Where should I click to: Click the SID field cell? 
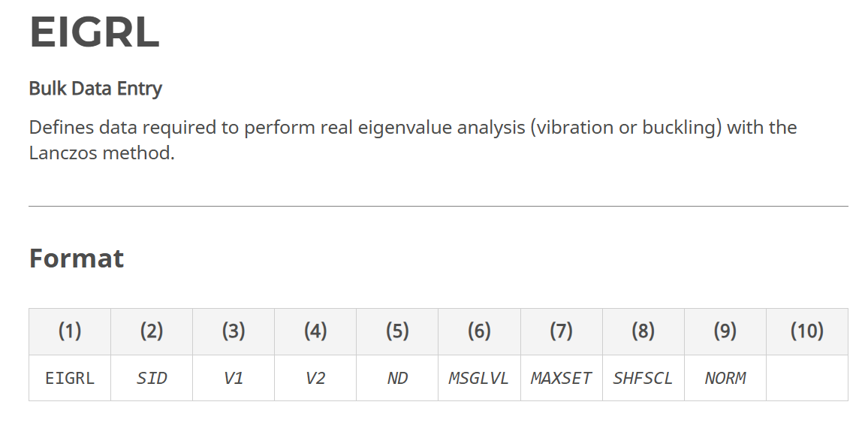click(x=152, y=378)
